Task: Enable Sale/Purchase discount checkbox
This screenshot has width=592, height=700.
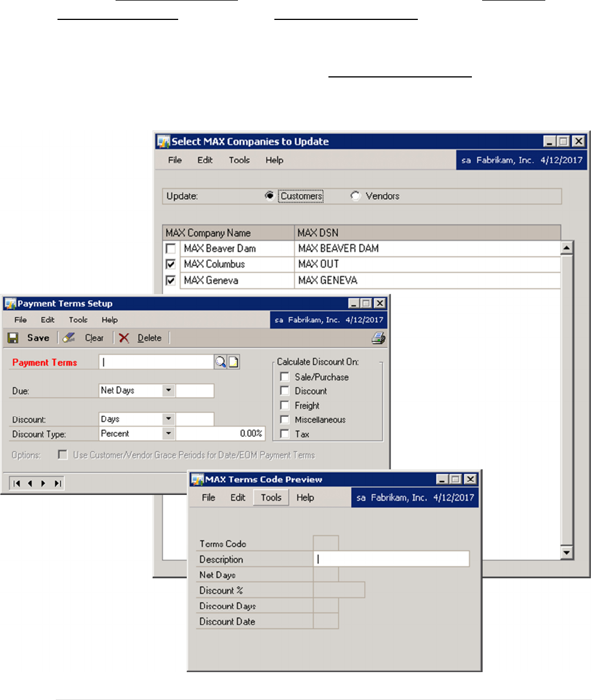Action: click(285, 377)
